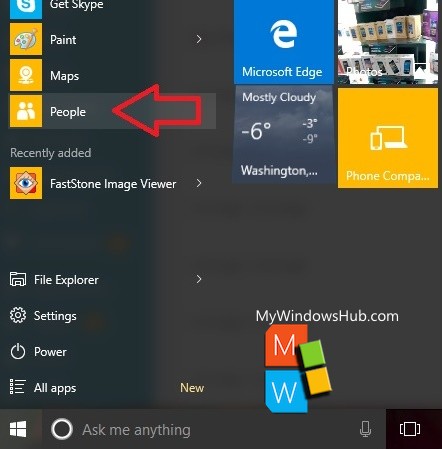Click the Paint palette icon
Viewport: 442px width, 449px height.
(26, 39)
